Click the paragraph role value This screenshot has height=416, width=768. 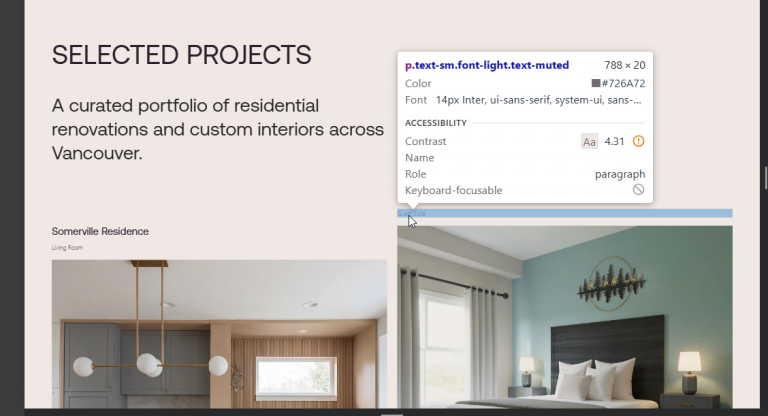(620, 174)
